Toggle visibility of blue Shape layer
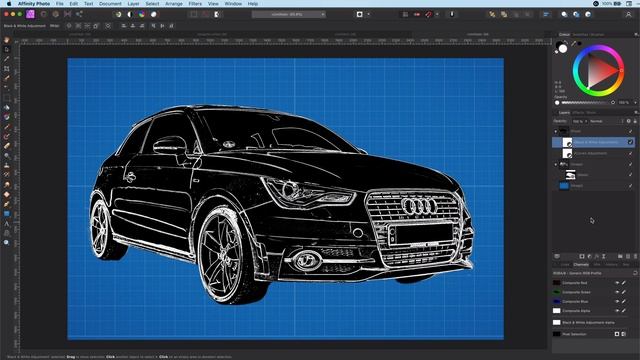The height and width of the screenshot is (360, 640). tap(631, 186)
